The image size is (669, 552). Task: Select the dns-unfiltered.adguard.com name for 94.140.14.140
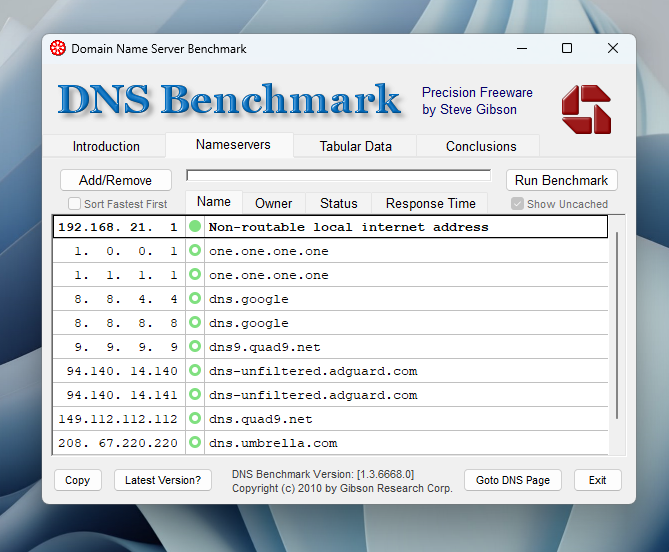point(313,371)
